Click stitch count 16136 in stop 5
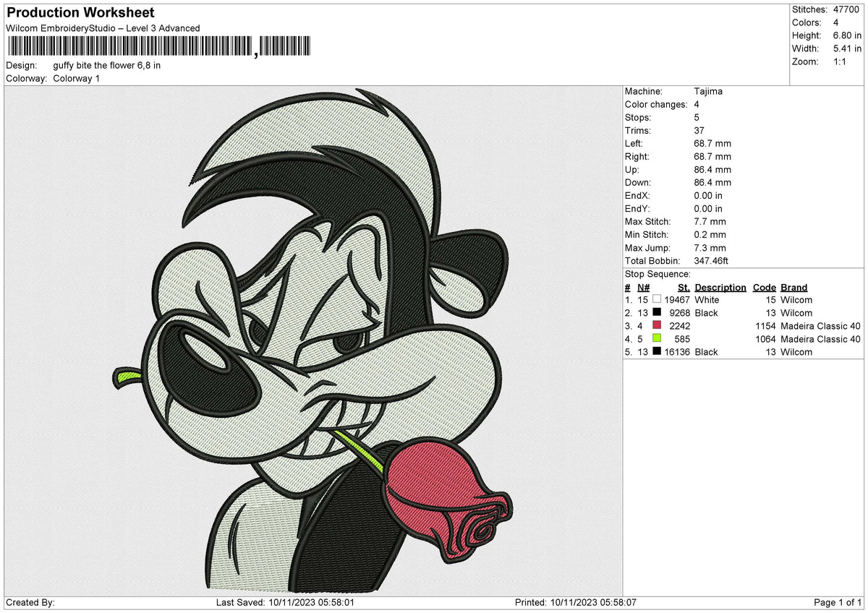This screenshot has height=613, width=868. [x=676, y=351]
